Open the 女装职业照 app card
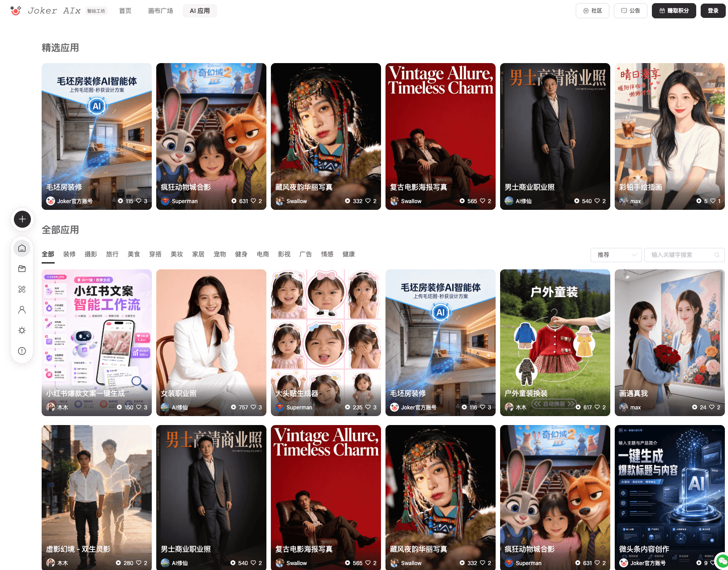The image size is (728, 570). tap(211, 343)
